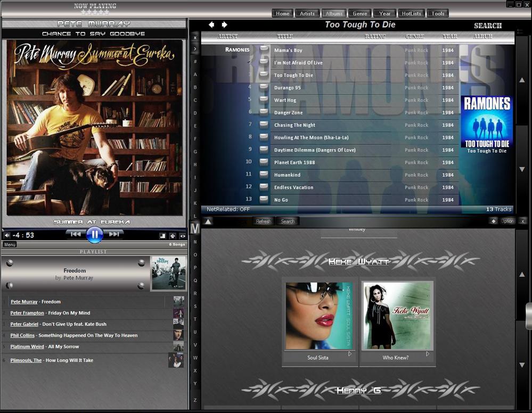Viewport: 532px width, 413px height.
Task: Sort by the YEAR column header
Action: 449,36
